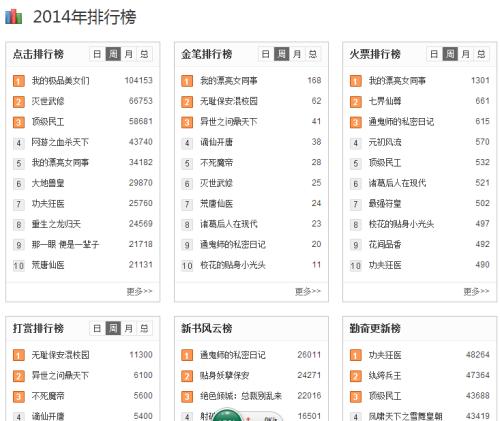The image size is (500, 421).
Task: Open 更多>> under 火票排行榜
Action: pyautogui.click(x=476, y=291)
